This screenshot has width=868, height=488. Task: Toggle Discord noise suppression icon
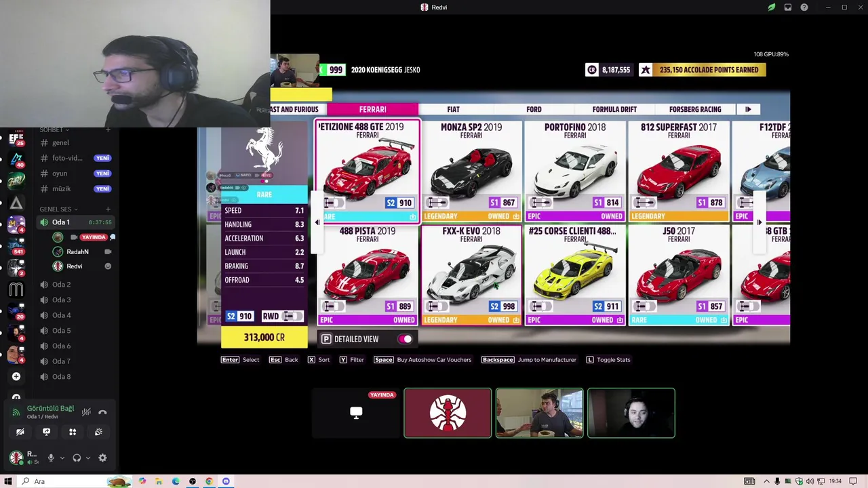click(x=86, y=411)
